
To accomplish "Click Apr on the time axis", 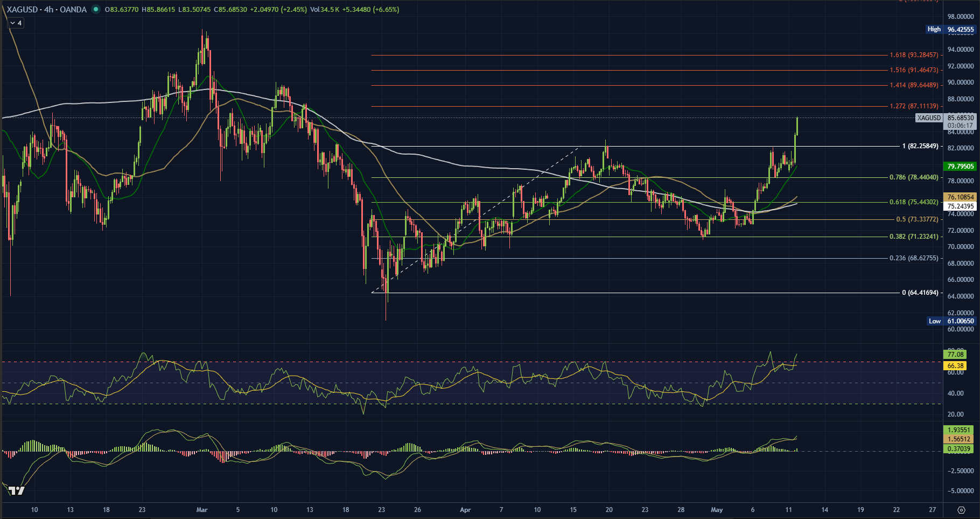I will [465, 509].
